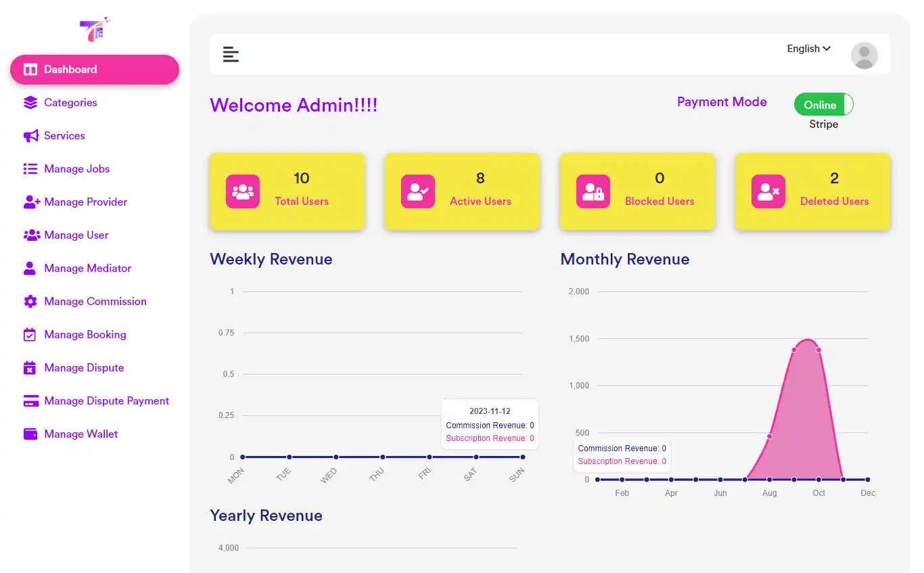Viewport: 924px width, 573px height.
Task: Click the Manage Mediator sidebar link
Action: point(87,268)
